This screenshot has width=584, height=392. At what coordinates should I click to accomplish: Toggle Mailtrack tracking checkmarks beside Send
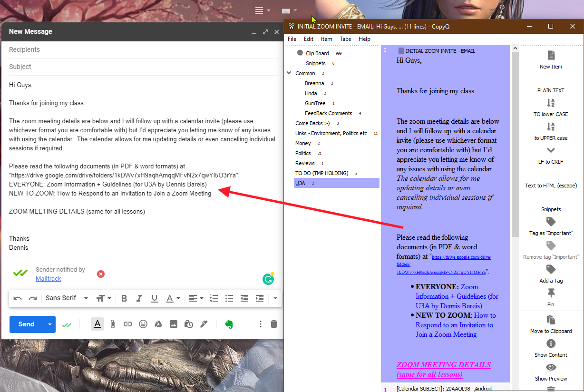coord(67,324)
